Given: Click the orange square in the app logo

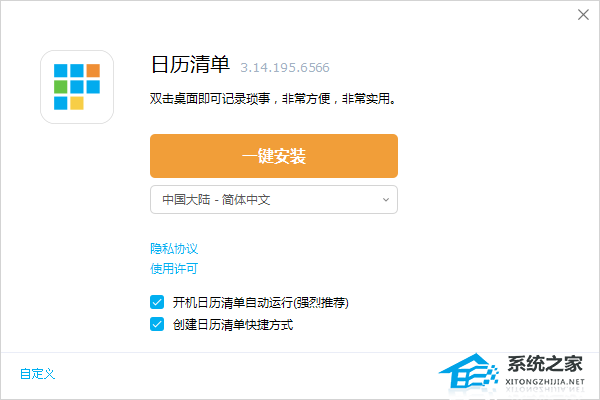Looking at the screenshot, I should coord(93,70).
